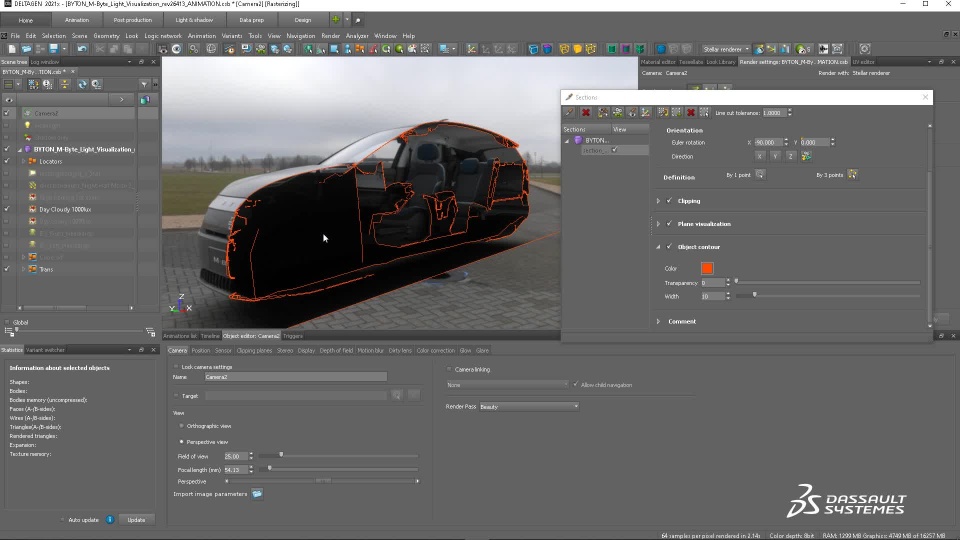Viewport: 960px width, 540px height.
Task: Toggle the Clipping checkbox
Action: [669, 201]
